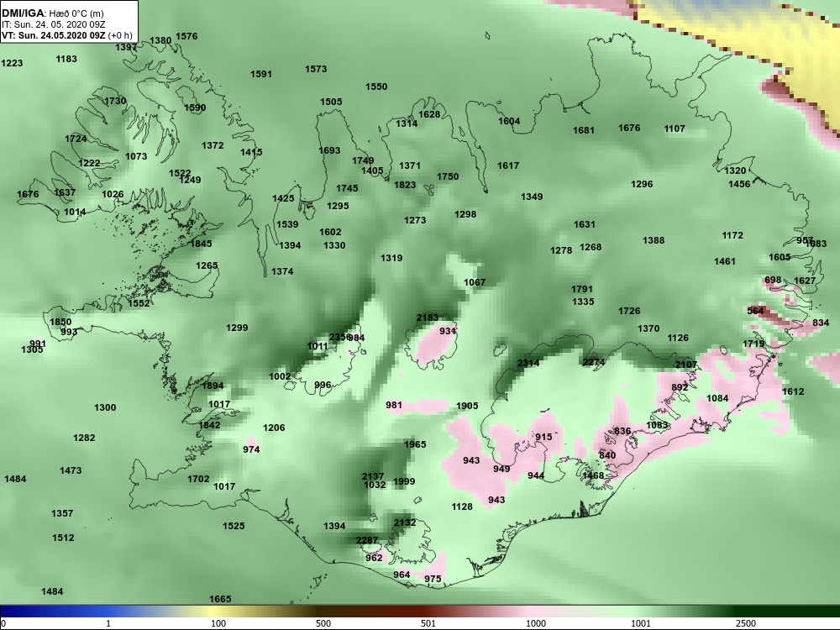Click the map value '1525'
This screenshot has height=630, width=840.
234,527
